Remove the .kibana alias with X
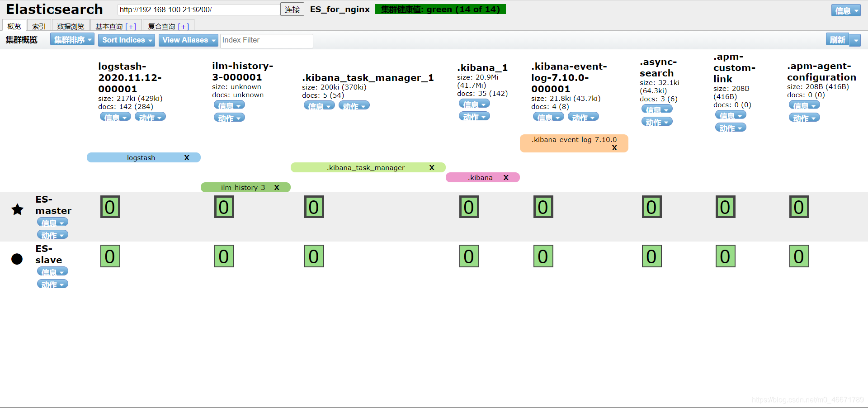The height and width of the screenshot is (408, 868). (x=506, y=177)
